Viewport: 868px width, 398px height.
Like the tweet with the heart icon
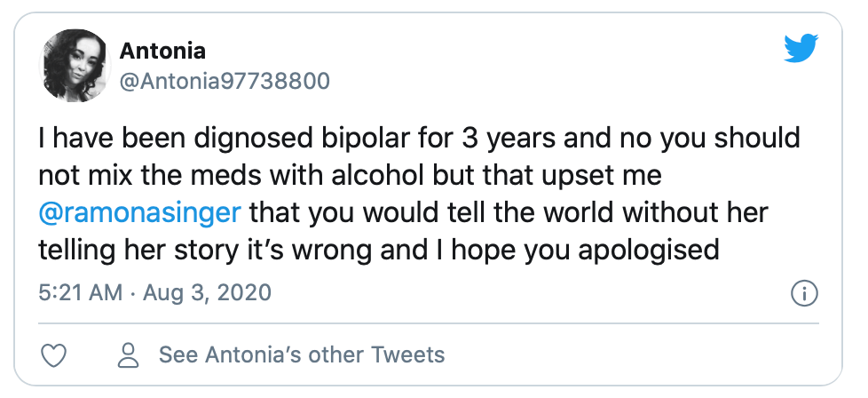(55, 356)
